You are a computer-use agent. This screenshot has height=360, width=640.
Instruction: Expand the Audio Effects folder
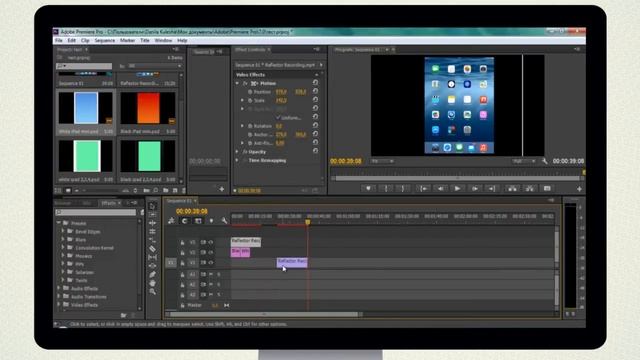pos(59,289)
